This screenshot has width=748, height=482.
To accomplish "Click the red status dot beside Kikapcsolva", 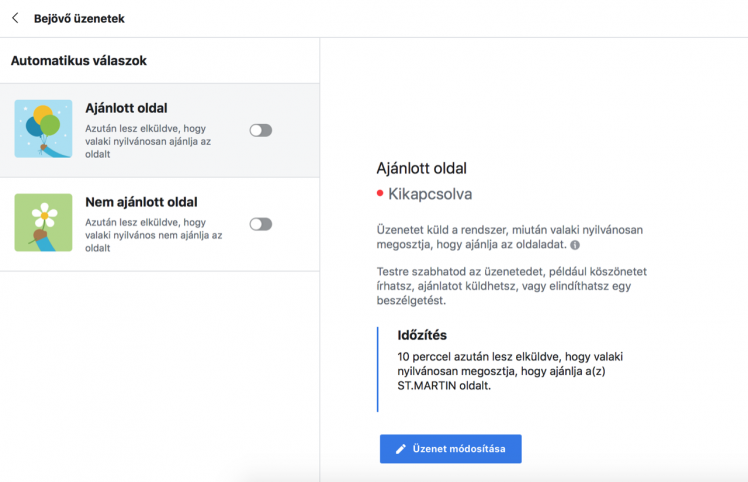I will click(380, 193).
